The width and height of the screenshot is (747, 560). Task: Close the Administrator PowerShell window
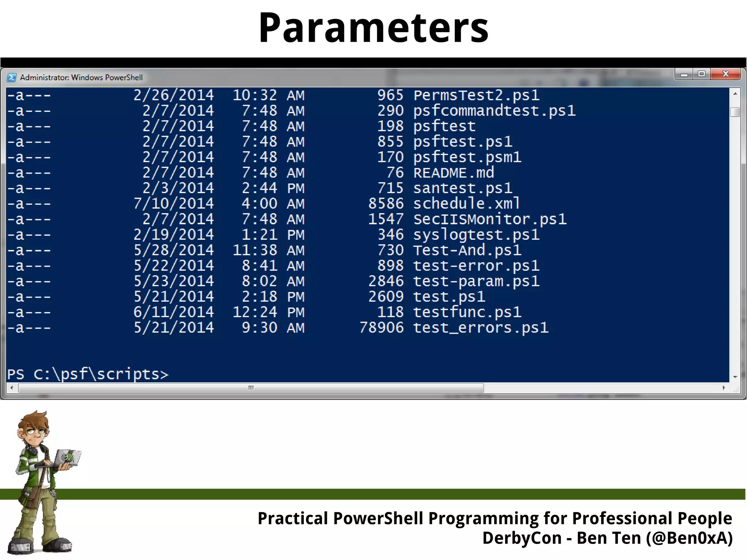pos(725,74)
